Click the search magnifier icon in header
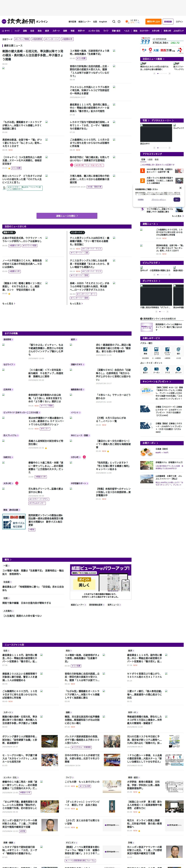This screenshot has height=868, width=186. [x=114, y=22]
